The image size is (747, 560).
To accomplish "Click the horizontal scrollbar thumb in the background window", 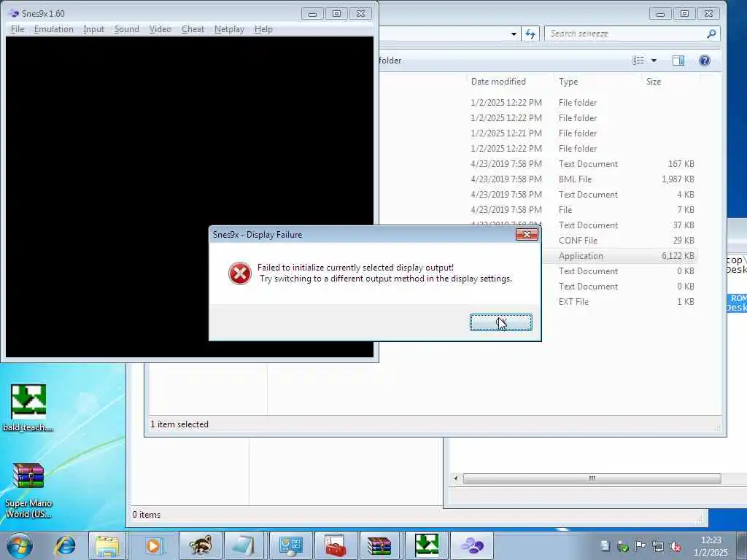I will pyautogui.click(x=592, y=478).
